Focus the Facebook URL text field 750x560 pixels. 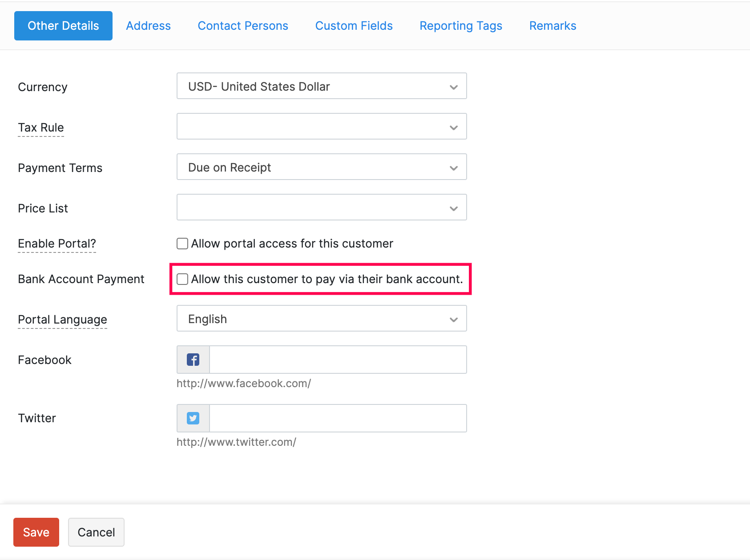pyautogui.click(x=338, y=360)
